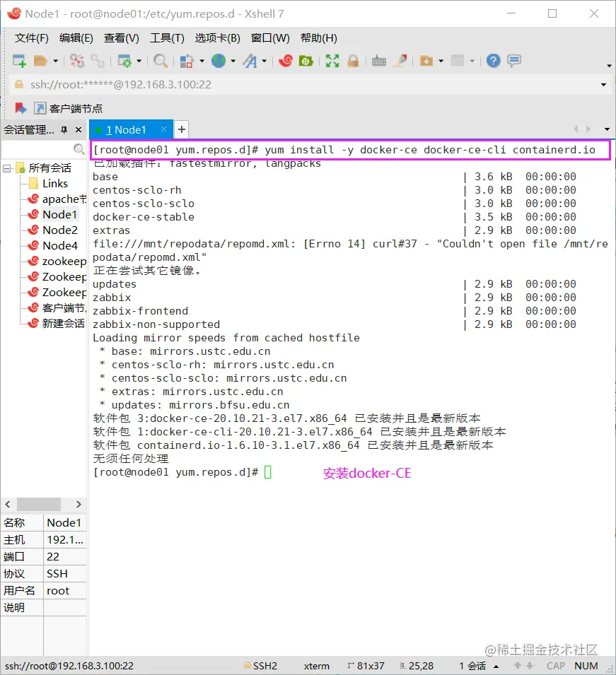Click the highlighter pen toolbar icon
Image resolution: width=616 pixels, height=675 pixels.
coord(400,61)
